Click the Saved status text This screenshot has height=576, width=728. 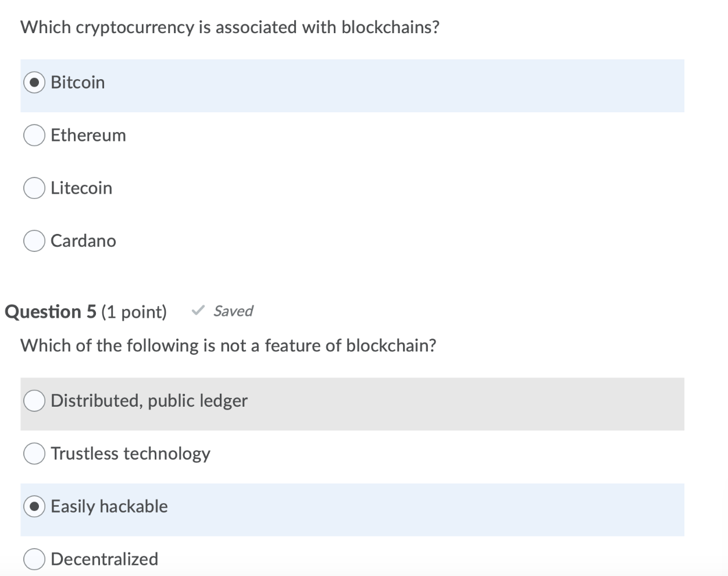click(x=232, y=311)
